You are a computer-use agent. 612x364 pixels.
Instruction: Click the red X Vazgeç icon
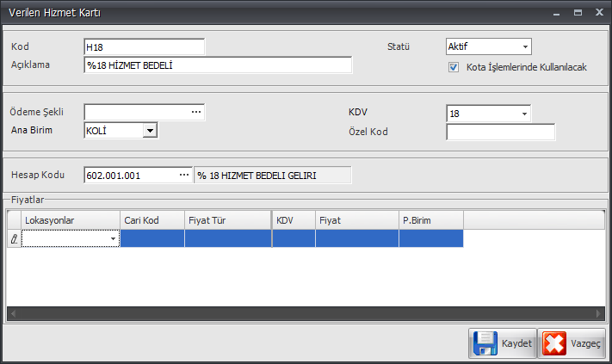click(554, 343)
